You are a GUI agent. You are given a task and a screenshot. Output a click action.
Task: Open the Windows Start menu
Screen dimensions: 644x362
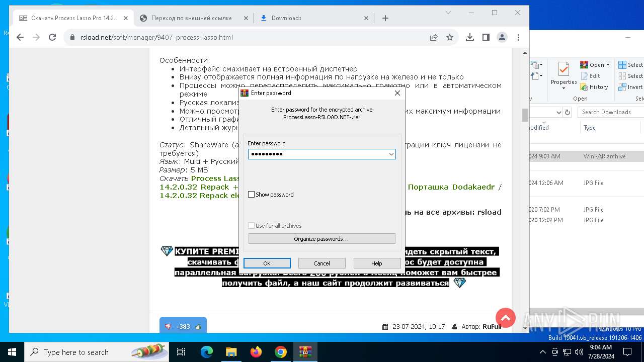click(x=12, y=352)
